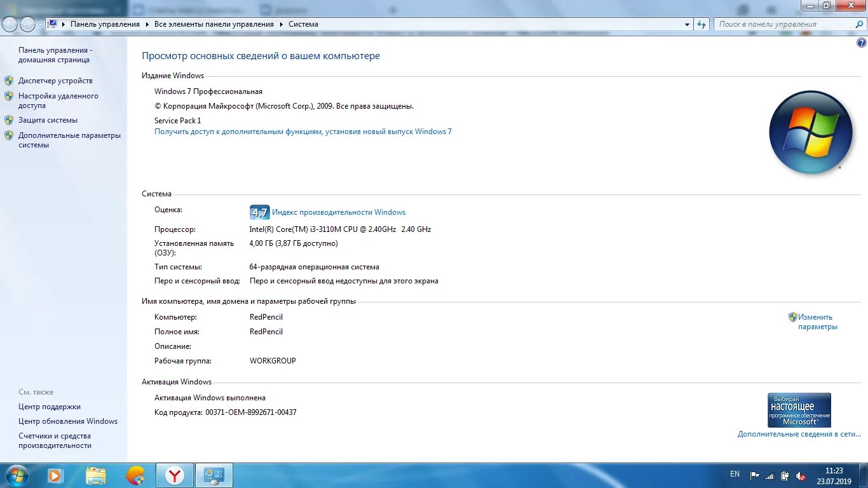This screenshot has width=868, height=488.
Task: Click the Forward navigation arrow button
Action: point(27,24)
